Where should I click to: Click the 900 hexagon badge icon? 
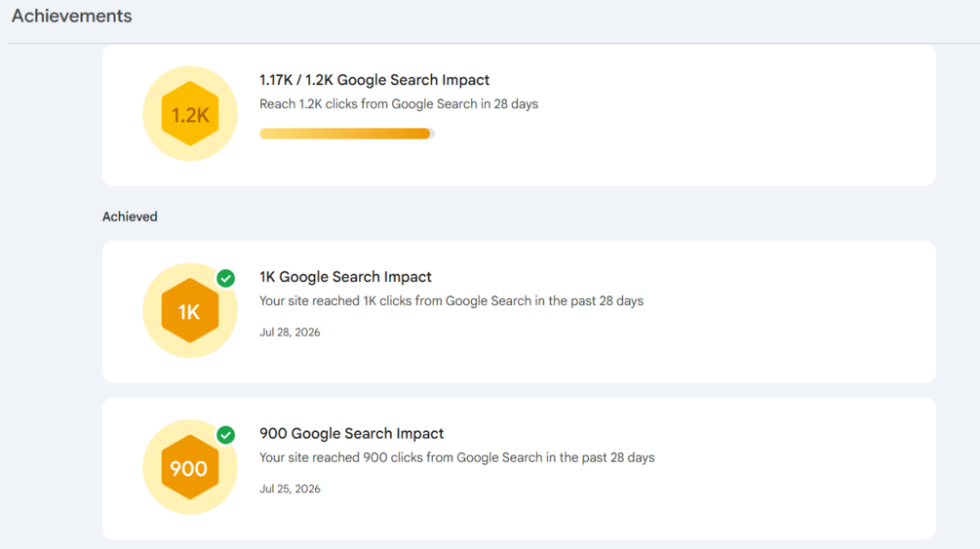coord(190,467)
